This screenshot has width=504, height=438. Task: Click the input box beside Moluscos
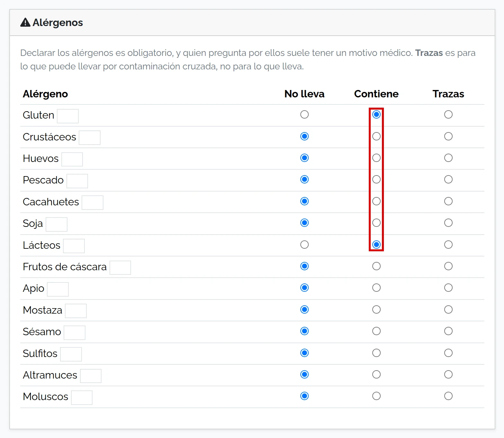[82, 398]
